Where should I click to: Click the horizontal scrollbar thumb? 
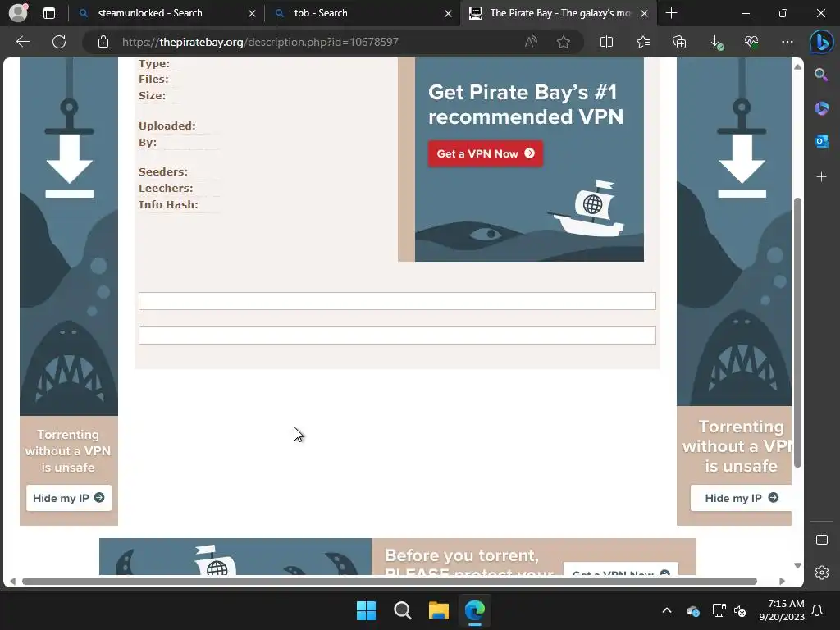390,582
